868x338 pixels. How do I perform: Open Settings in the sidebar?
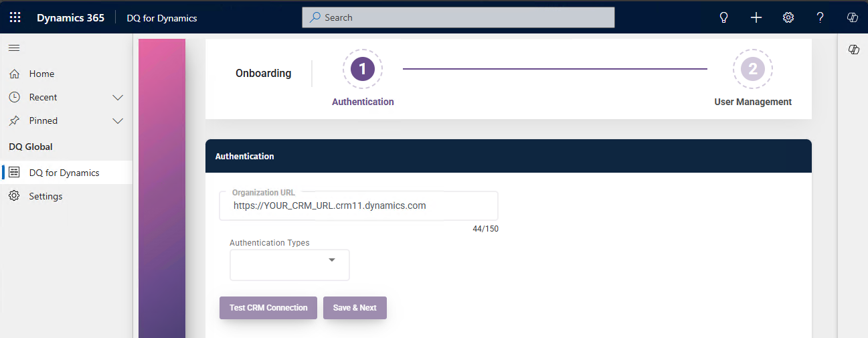tap(67, 195)
